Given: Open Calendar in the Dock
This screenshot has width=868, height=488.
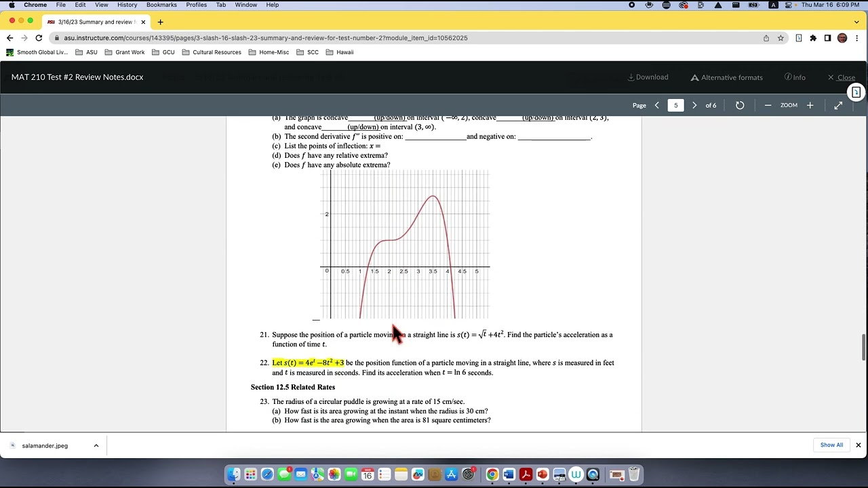Looking at the screenshot, I should [x=368, y=474].
